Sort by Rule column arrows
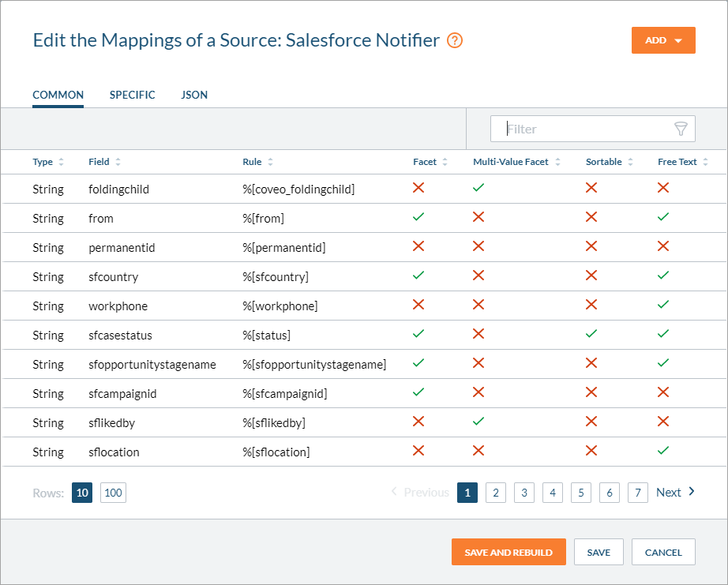The image size is (728, 585). click(270, 162)
